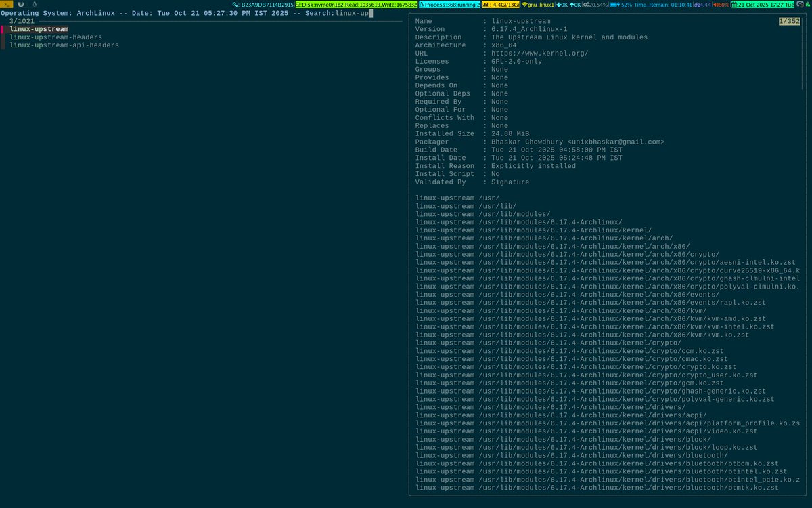Click the file line ending in bluetooth/btmtk.ko.zst
The height and width of the screenshot is (508, 812).
597,488
